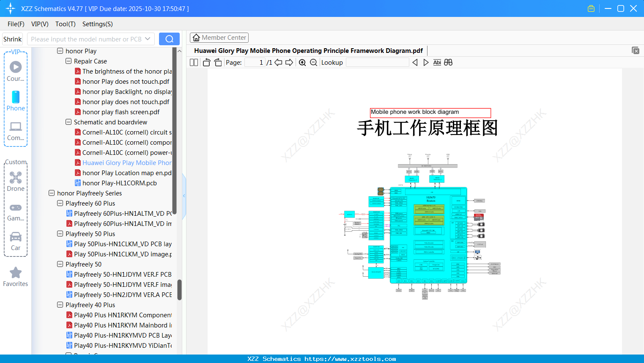
Task: Rotate the page clockwise
Action: point(218,62)
